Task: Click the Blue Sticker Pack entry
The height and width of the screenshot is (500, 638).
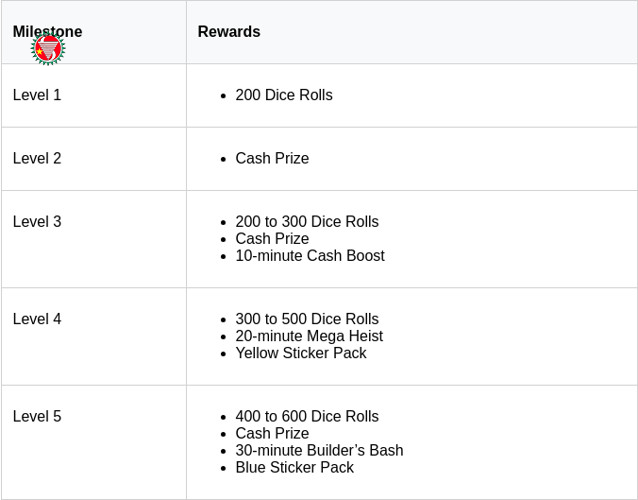Action: click(x=294, y=467)
